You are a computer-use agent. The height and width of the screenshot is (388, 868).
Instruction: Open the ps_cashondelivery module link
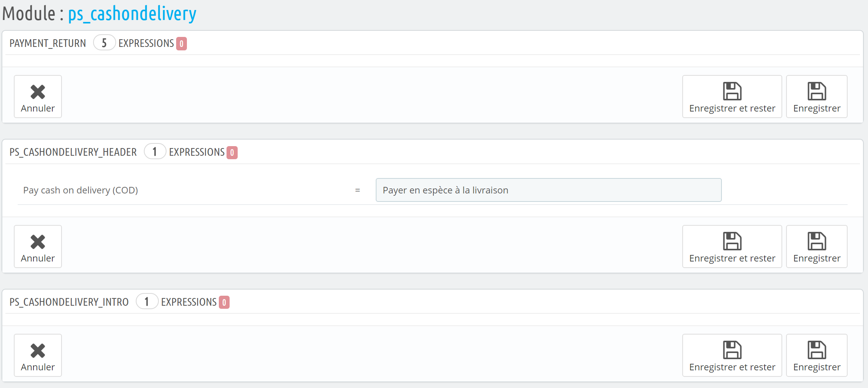(x=132, y=14)
